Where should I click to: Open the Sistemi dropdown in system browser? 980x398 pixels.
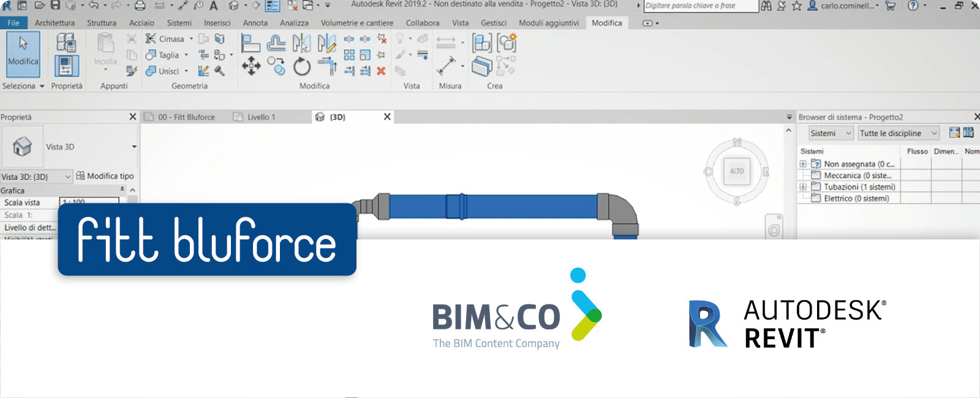pos(831,133)
